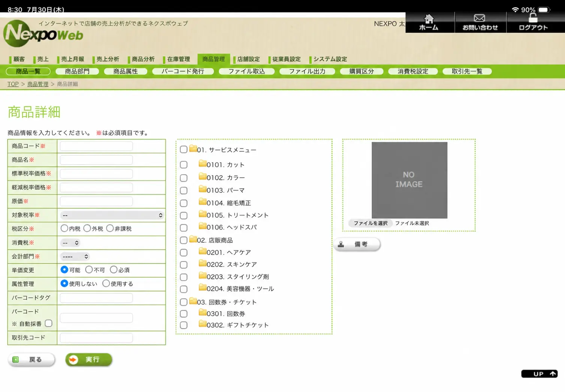The image size is (565, 392).
Task: Select the 外税 radio button
Action: point(87,228)
